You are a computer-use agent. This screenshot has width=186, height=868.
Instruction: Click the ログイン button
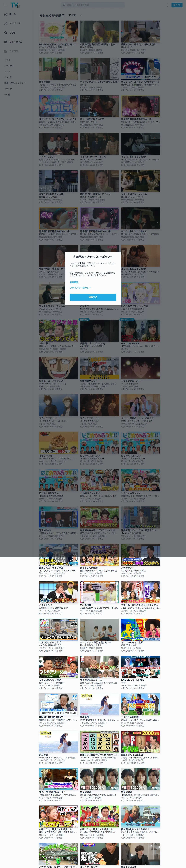177,5
